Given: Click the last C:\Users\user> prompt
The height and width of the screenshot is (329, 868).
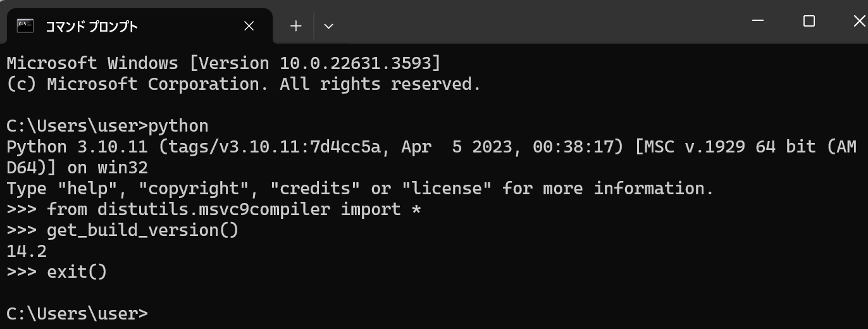Looking at the screenshot, I should pos(77,314).
